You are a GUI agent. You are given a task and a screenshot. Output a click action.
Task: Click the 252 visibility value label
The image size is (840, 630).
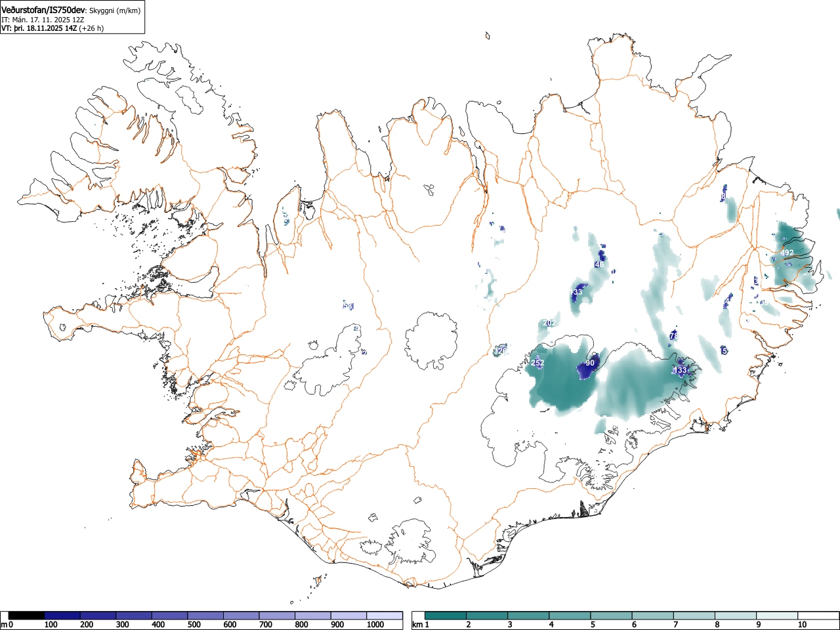coord(537,363)
